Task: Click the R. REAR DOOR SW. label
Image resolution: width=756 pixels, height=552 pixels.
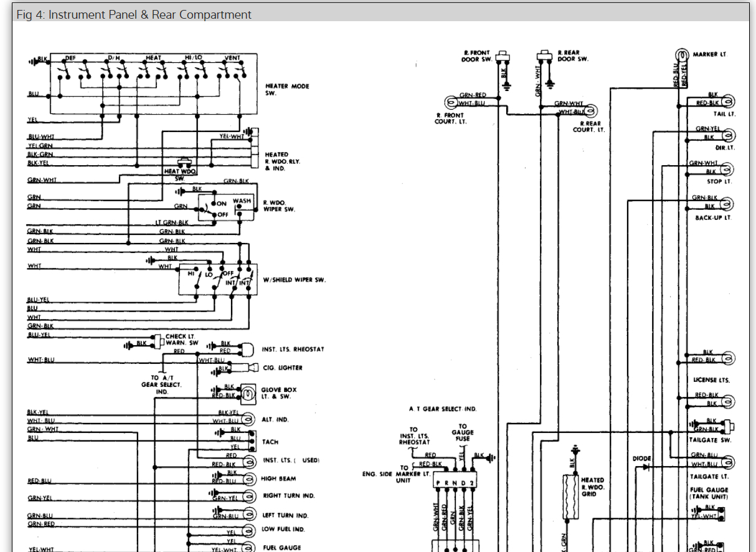Action: point(573,56)
